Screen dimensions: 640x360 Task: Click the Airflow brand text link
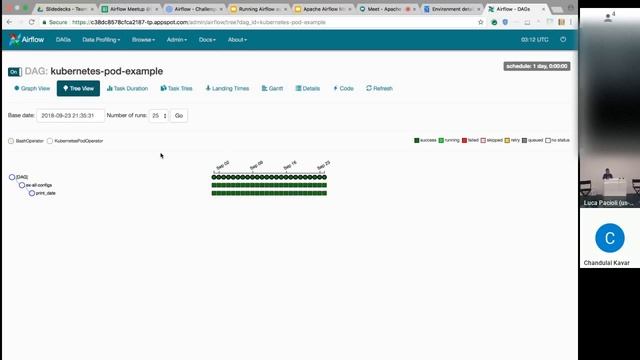(33, 40)
